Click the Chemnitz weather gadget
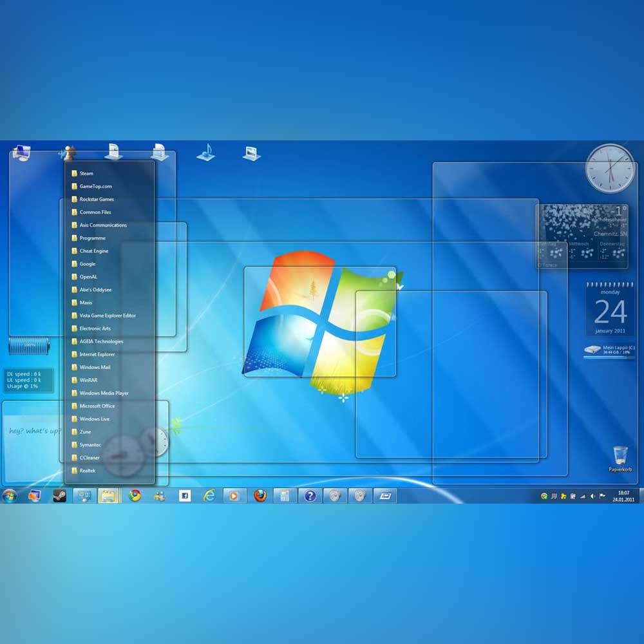644x644 pixels. [x=582, y=236]
